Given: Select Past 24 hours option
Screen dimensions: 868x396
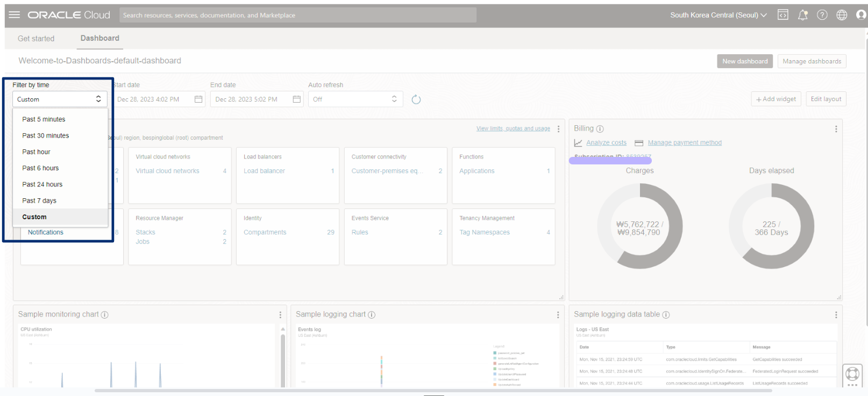Looking at the screenshot, I should coord(60,184).
